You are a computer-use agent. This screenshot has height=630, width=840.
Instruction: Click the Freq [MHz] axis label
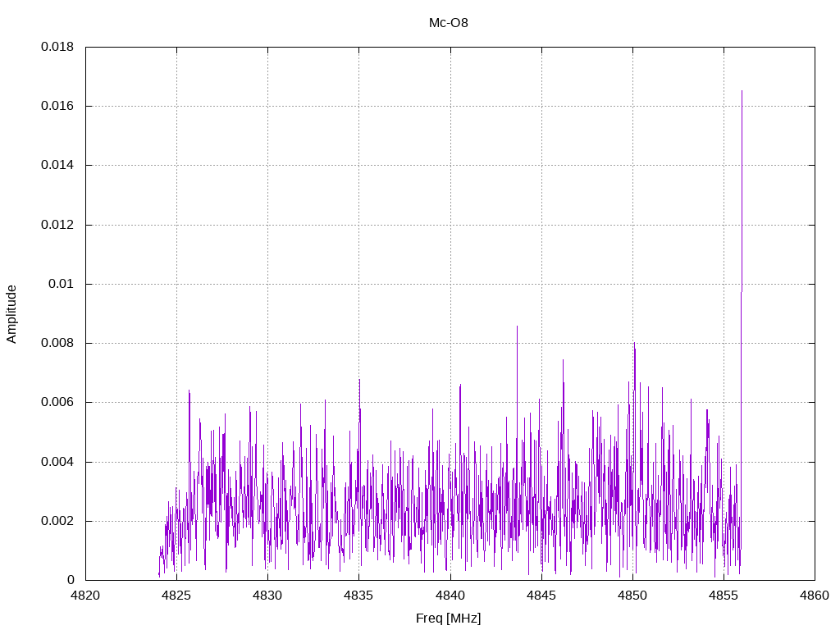[449, 619]
